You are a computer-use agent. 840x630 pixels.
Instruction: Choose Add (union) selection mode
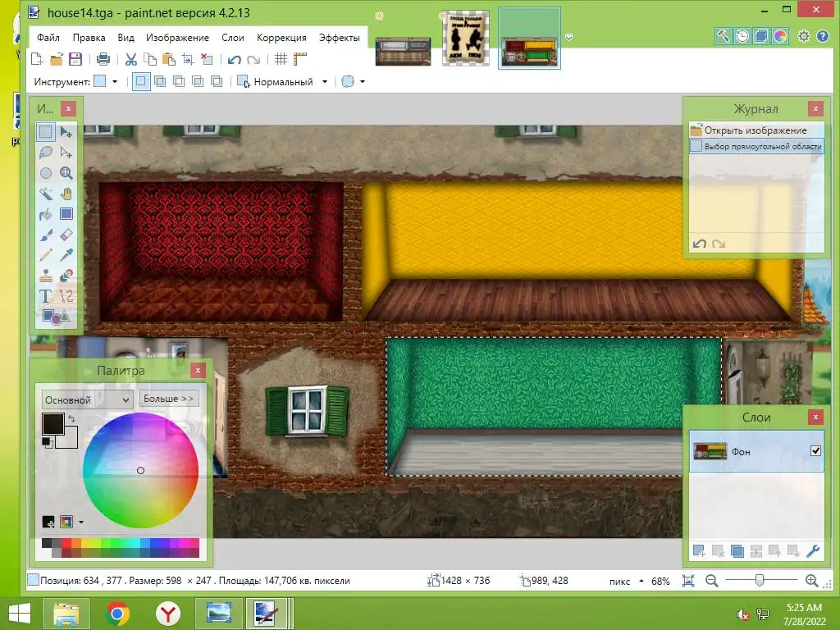click(x=160, y=81)
